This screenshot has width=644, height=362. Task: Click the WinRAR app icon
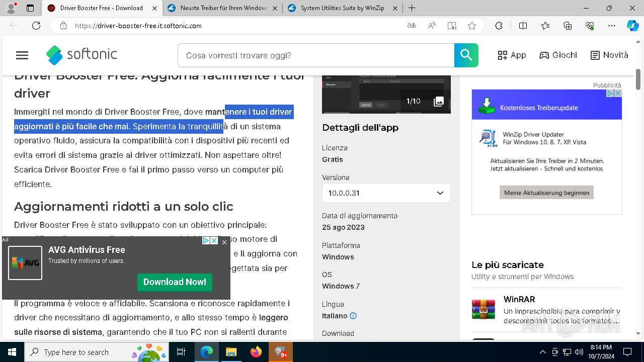click(484, 309)
